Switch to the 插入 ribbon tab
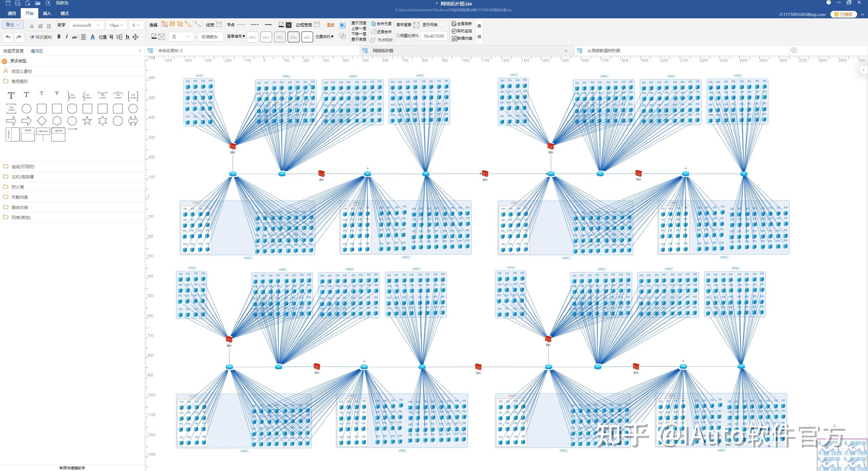The height and width of the screenshot is (471, 868). pos(47,13)
